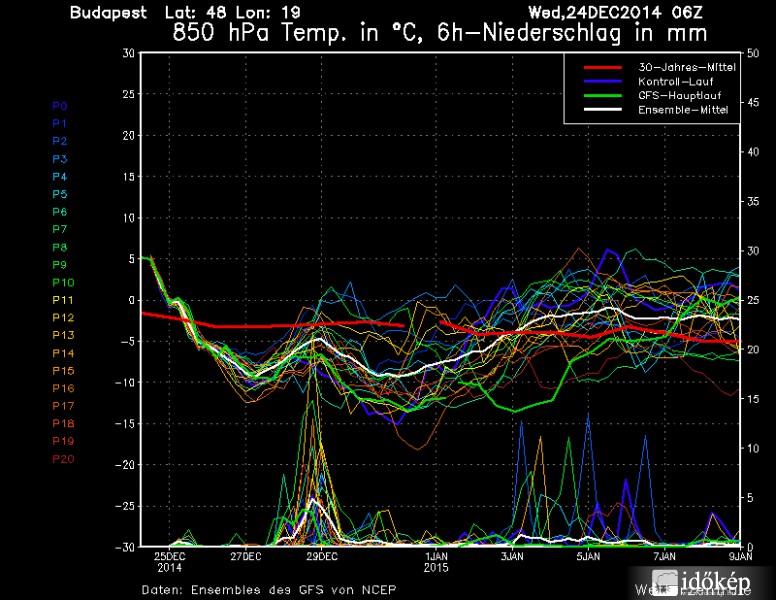Click the P20 ensemble member label
Image resolution: width=776 pixels, height=600 pixels.
click(63, 459)
